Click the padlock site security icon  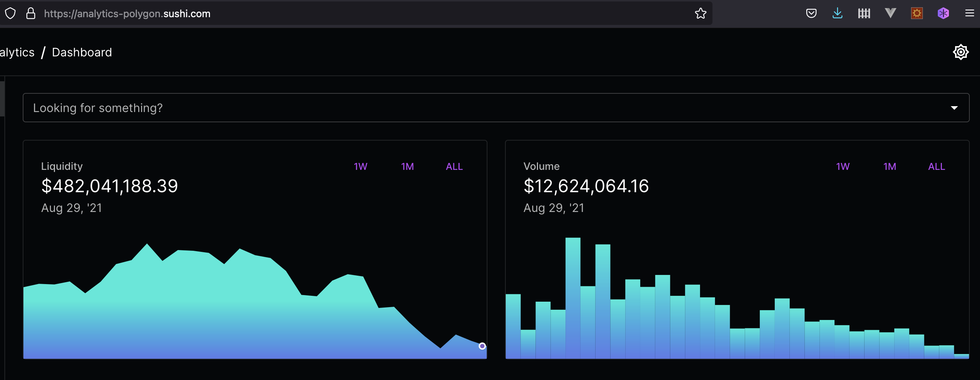click(x=31, y=14)
